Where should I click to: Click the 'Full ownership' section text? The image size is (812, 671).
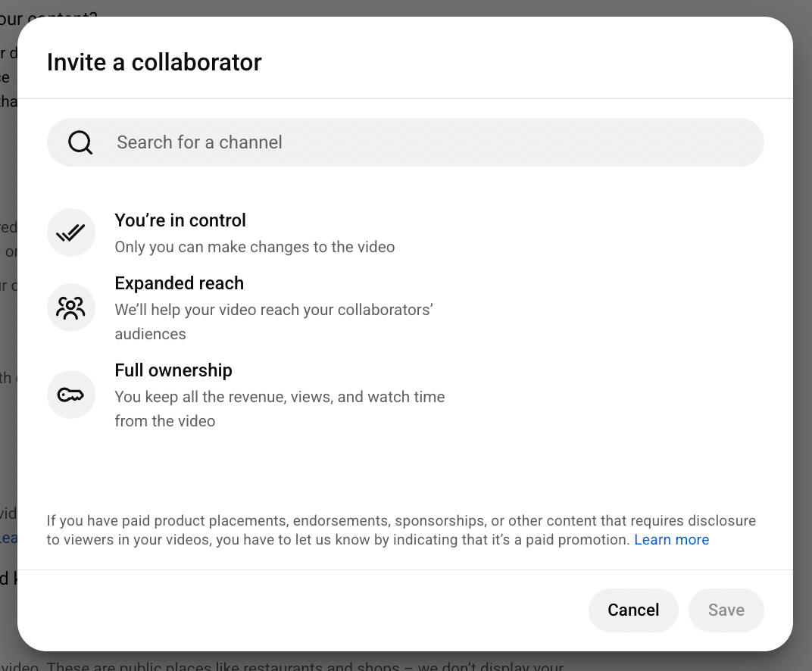[173, 370]
